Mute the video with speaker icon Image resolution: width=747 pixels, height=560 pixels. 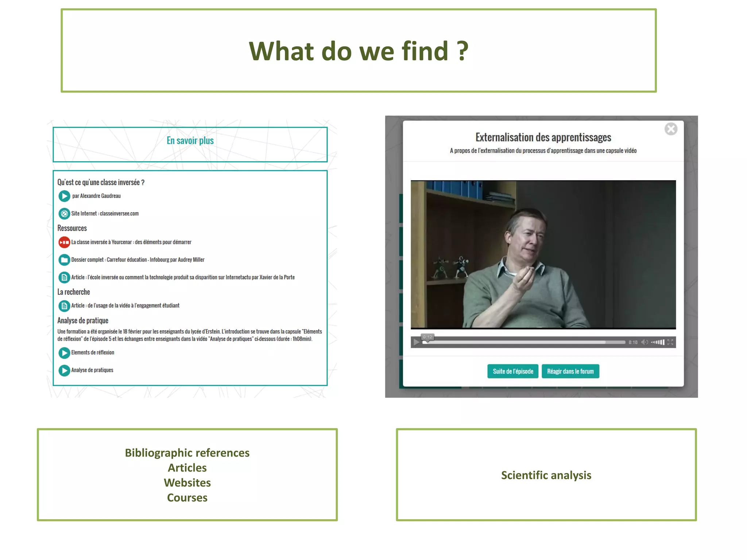(645, 342)
